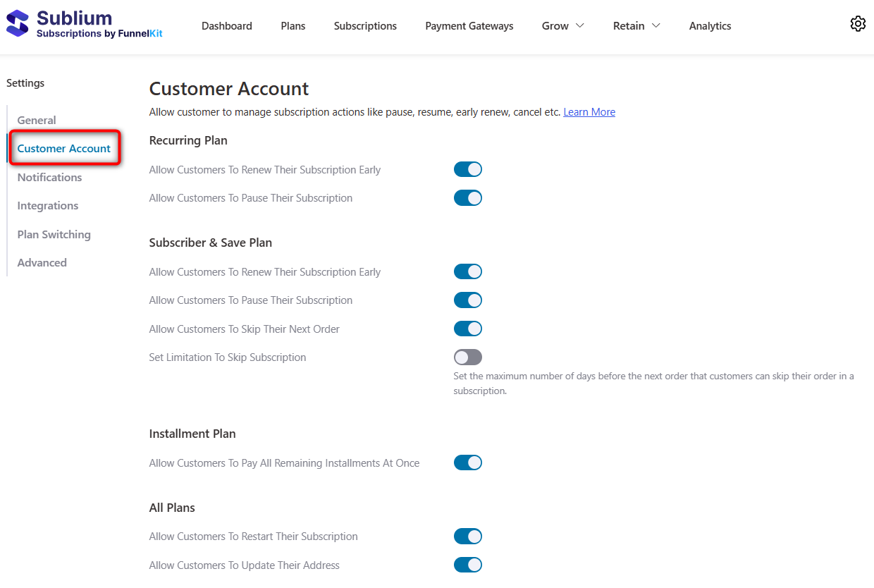Toggle Subscriber & Save early renew switch
This screenshot has height=588, width=874.
click(468, 271)
